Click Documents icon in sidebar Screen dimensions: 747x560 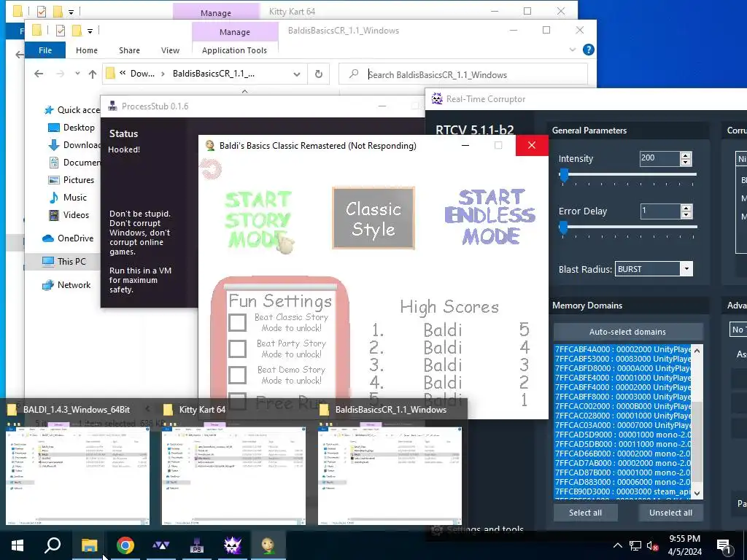pos(54,163)
